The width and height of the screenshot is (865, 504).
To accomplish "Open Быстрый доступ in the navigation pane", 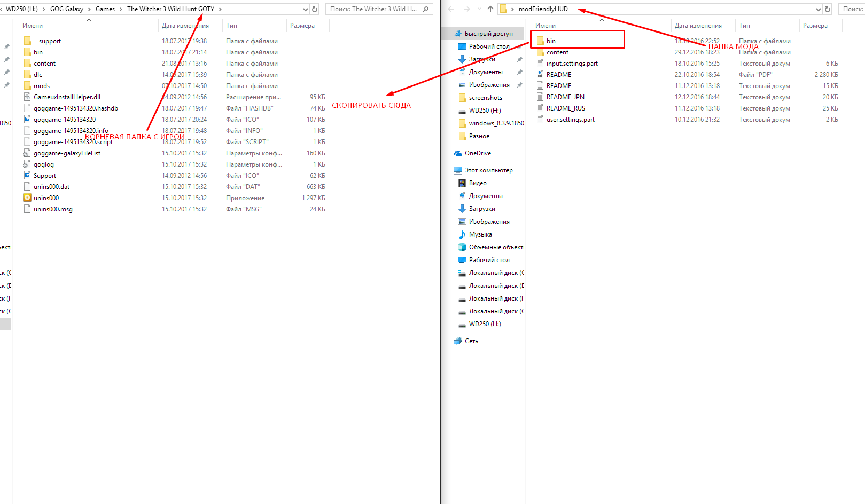I will pyautogui.click(x=488, y=34).
